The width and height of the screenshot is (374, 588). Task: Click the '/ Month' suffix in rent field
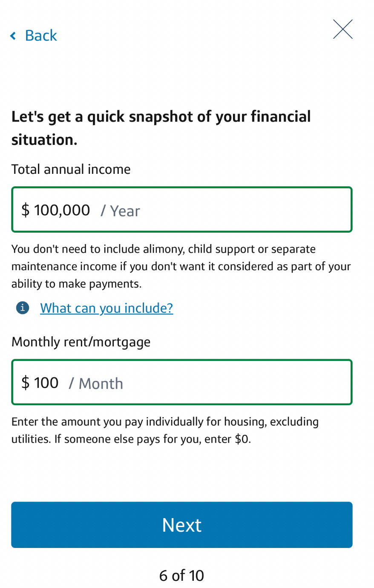(96, 383)
